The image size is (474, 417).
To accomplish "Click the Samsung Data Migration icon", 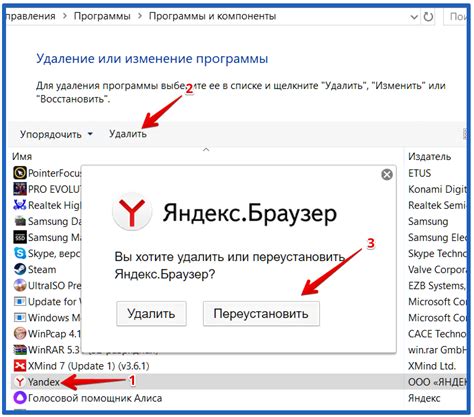I will tap(20, 221).
